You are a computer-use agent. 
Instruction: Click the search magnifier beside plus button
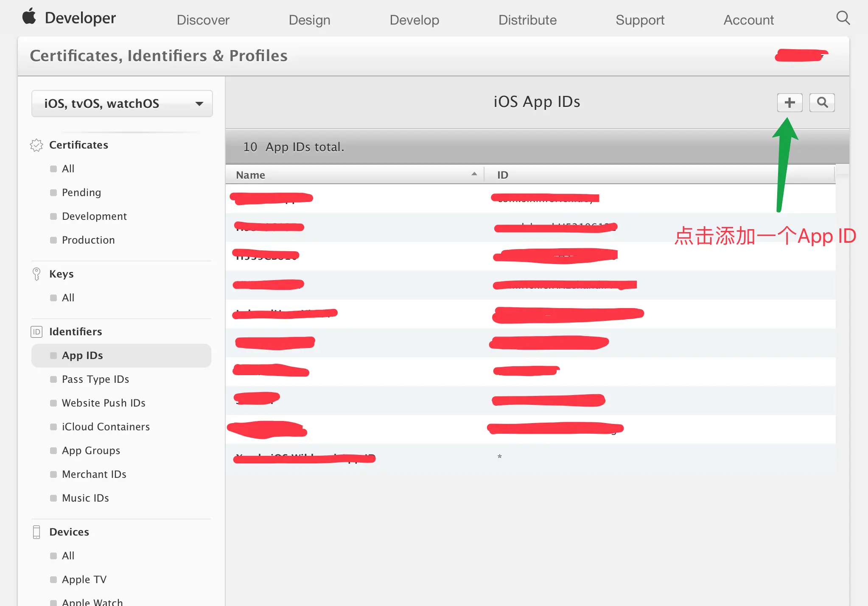coord(822,103)
